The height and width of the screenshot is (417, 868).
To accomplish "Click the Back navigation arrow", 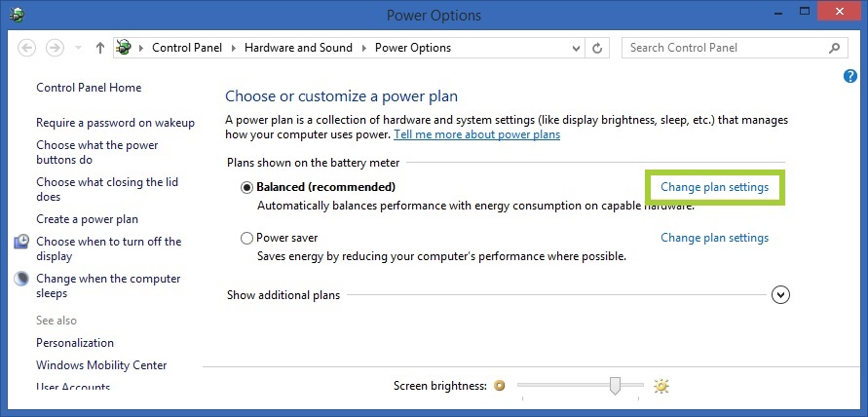I will click(27, 48).
